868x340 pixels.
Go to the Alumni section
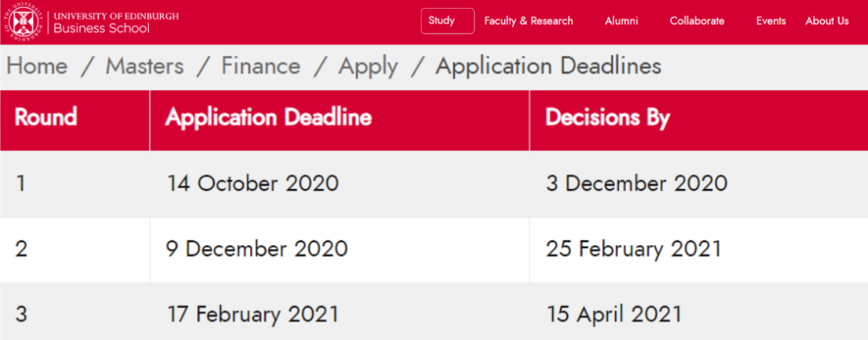point(621,21)
